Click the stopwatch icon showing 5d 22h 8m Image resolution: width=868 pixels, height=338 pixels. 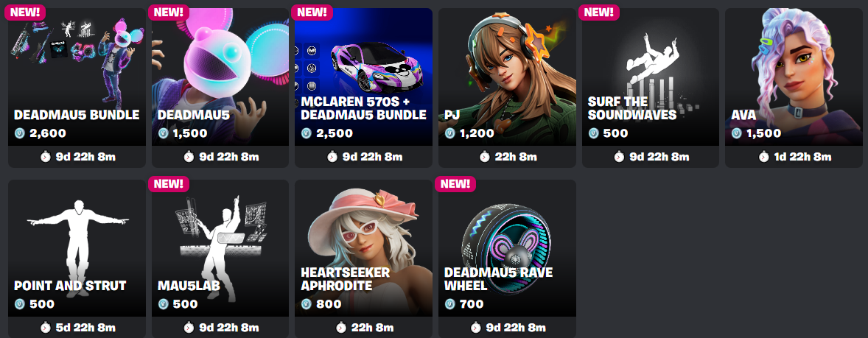coord(46,328)
